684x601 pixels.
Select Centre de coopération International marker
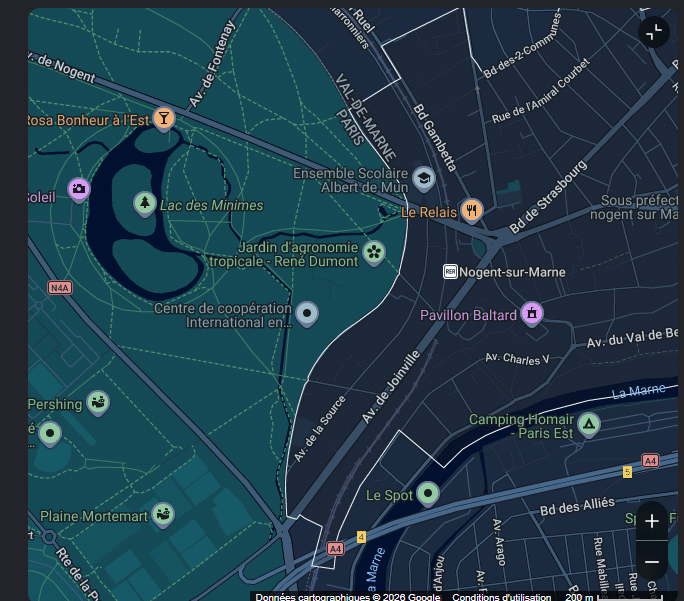pyautogui.click(x=307, y=314)
